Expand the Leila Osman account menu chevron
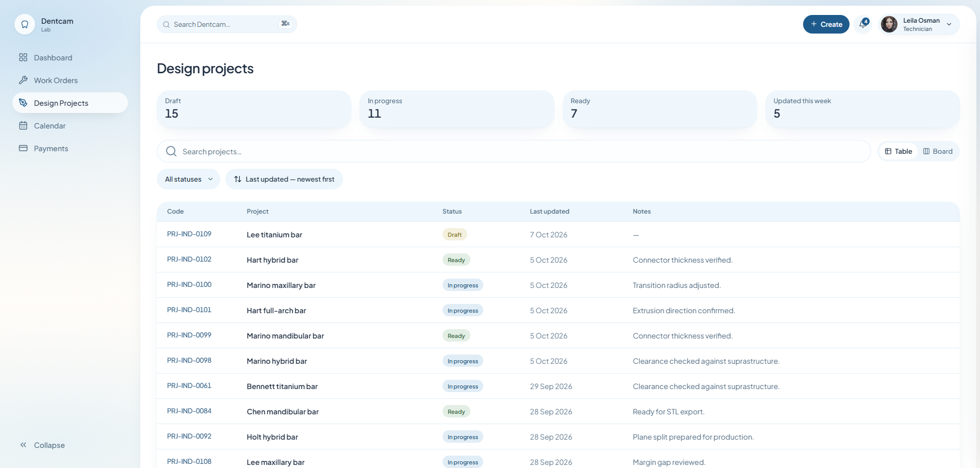Image resolution: width=980 pixels, height=468 pixels. pos(949,24)
